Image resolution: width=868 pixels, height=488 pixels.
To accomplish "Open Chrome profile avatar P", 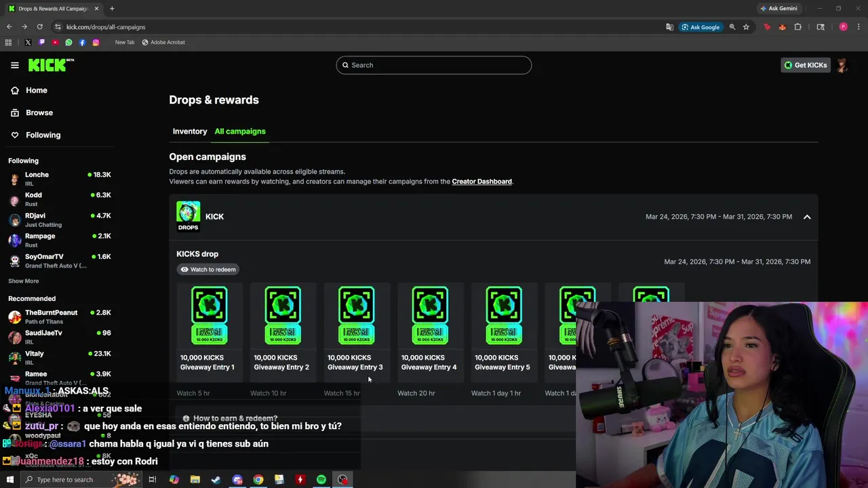I will click(843, 27).
